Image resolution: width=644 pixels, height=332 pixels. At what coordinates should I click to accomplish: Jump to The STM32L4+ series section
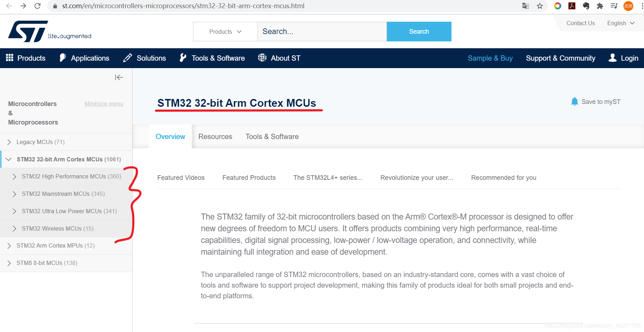[328, 178]
